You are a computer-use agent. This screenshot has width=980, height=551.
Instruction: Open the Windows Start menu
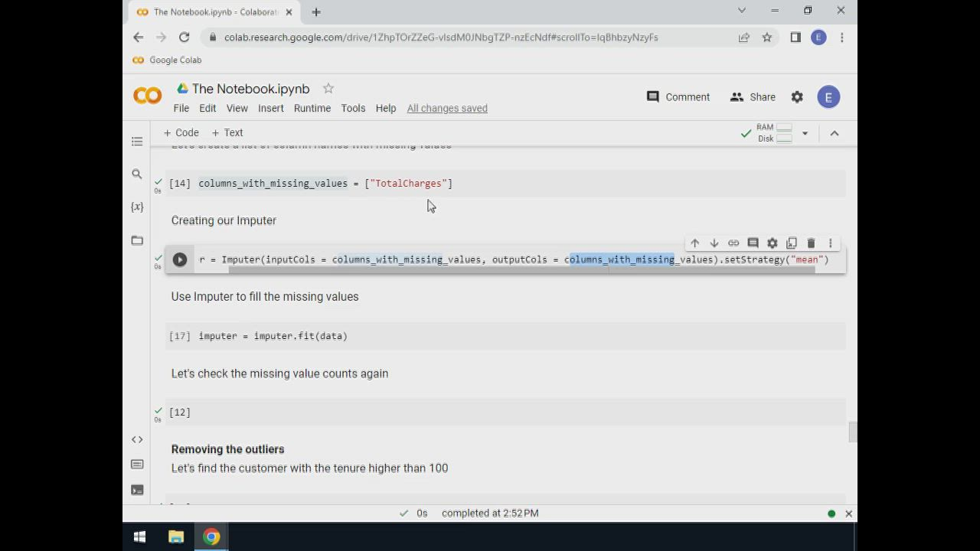139,537
